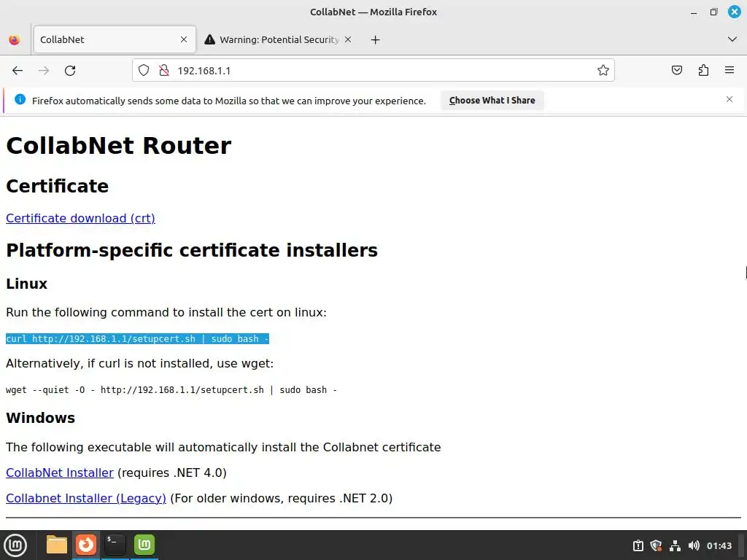
Task: Close the CollabNet tab
Action: (184, 39)
